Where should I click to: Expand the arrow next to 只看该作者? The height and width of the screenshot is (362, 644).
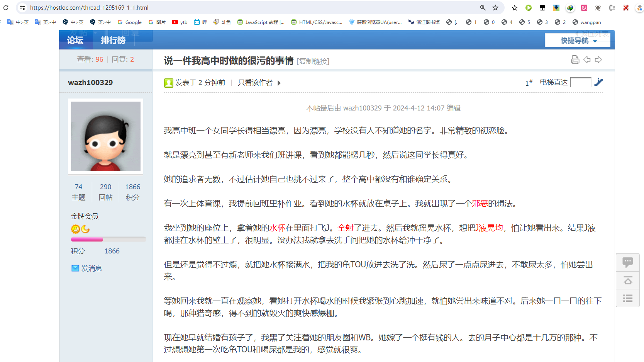(x=279, y=83)
